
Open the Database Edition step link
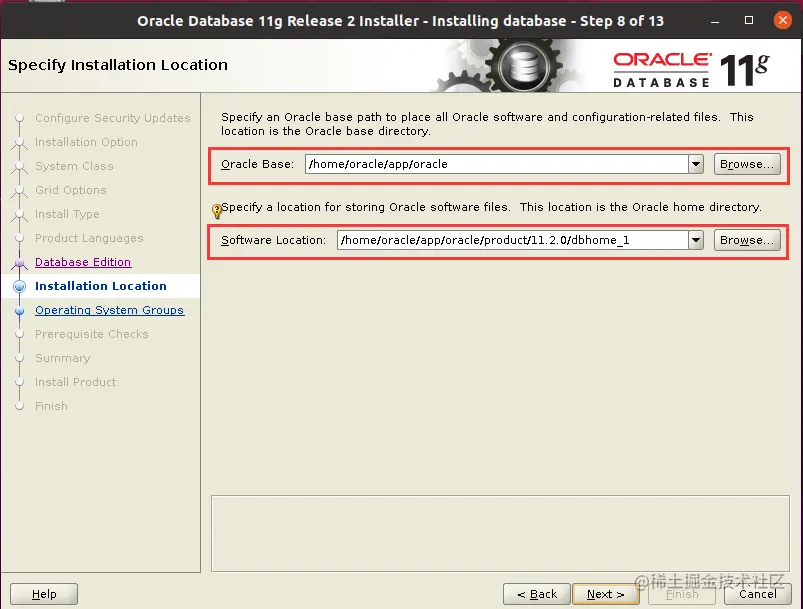point(83,262)
